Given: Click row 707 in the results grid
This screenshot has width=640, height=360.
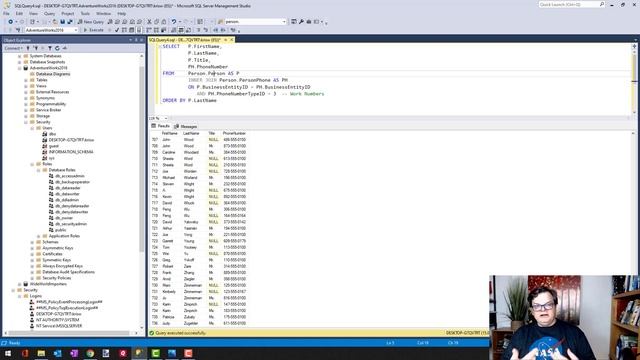Looking at the screenshot, I should [198, 140].
